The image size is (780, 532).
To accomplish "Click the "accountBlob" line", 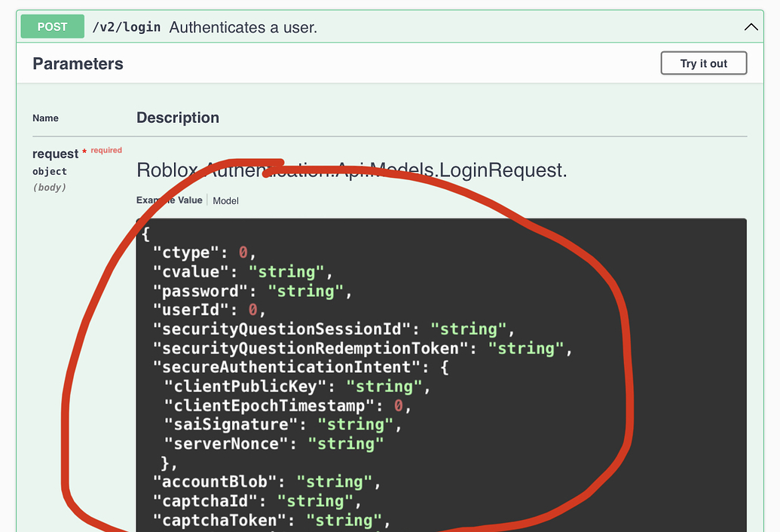I will tap(267, 482).
